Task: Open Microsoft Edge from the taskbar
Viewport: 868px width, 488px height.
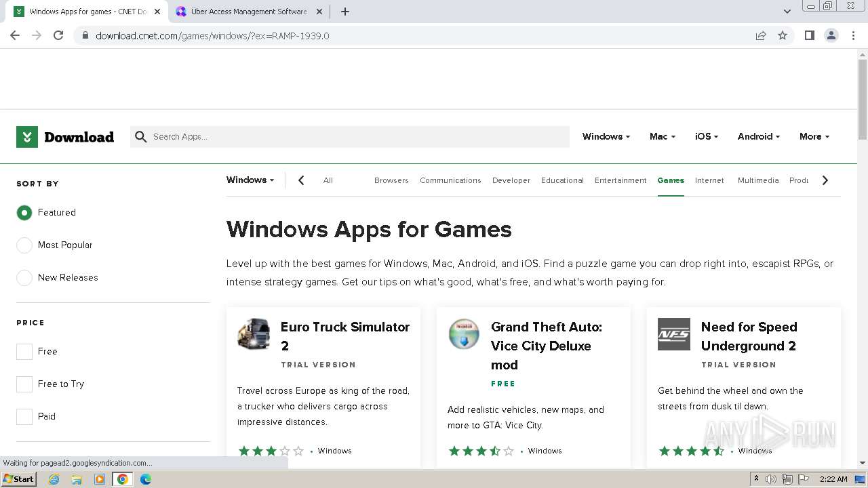Action: [146, 479]
